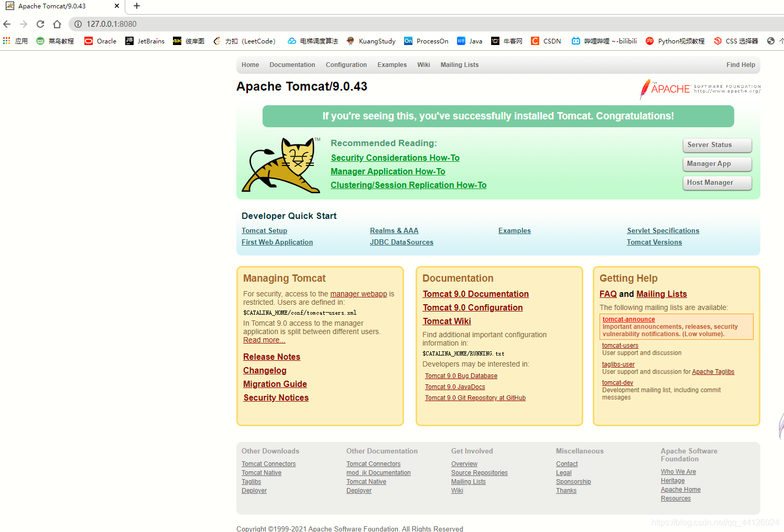Open the apps grid bookmark icon
This screenshot has width=784, height=532.
[6, 41]
